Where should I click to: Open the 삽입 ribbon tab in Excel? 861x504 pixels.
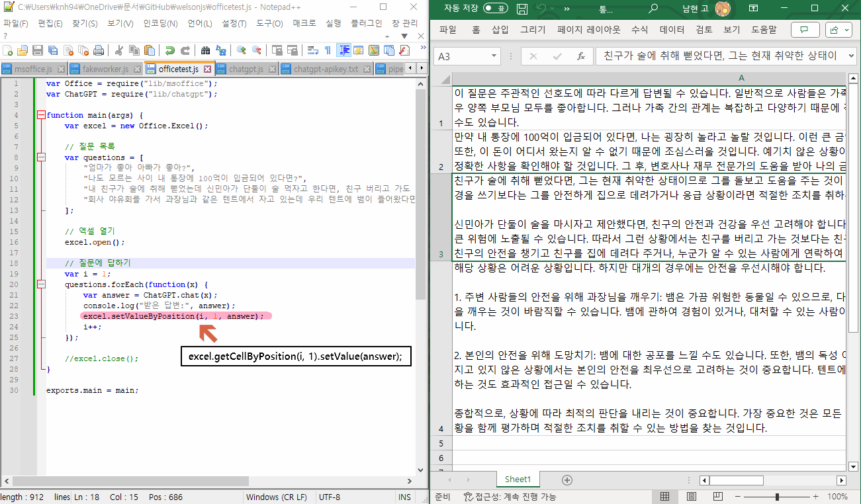pos(500,30)
